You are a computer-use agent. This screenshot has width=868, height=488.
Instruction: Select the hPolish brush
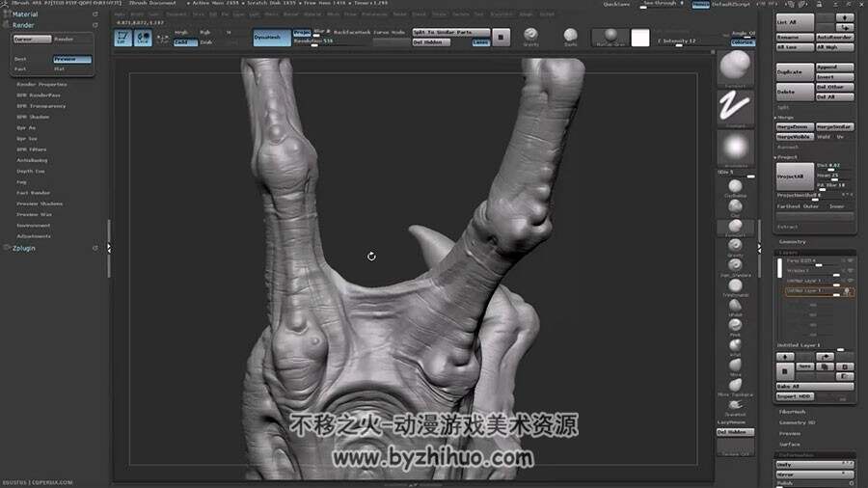tap(735, 306)
